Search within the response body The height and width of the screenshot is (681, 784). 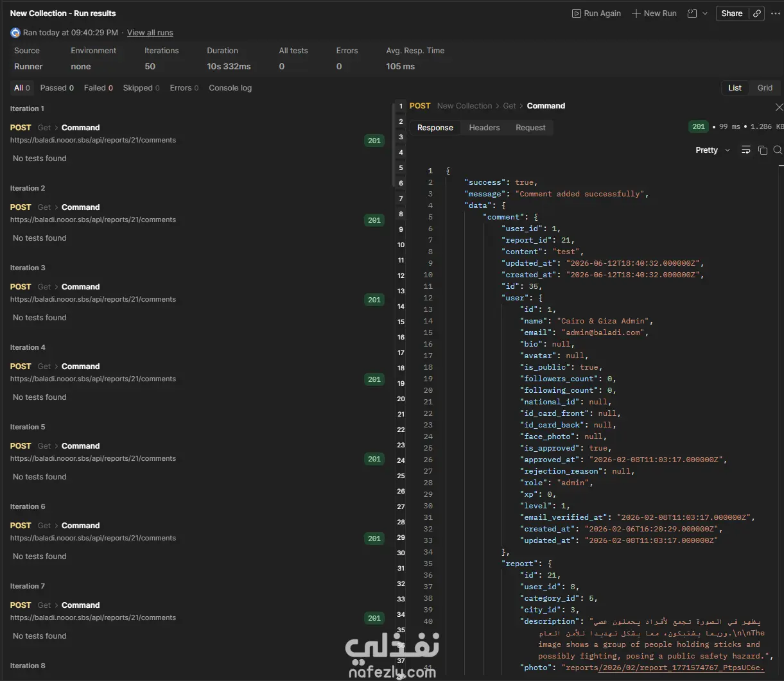click(778, 150)
